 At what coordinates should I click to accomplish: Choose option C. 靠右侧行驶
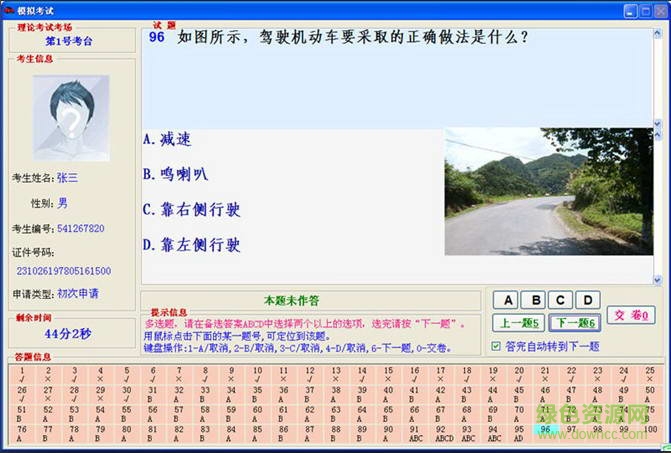click(191, 210)
